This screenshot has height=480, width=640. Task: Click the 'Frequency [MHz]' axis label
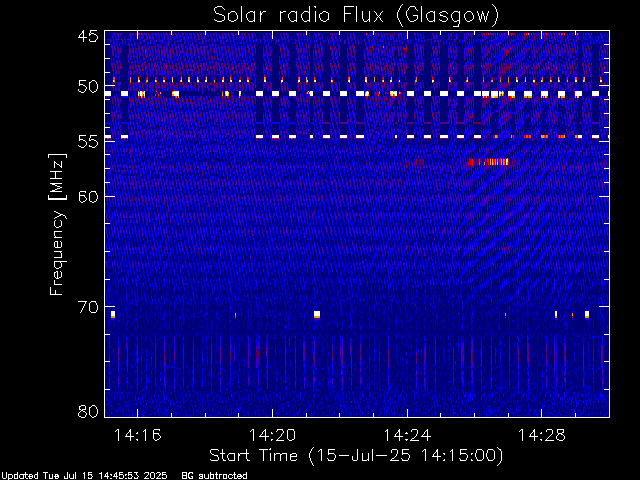57,224
